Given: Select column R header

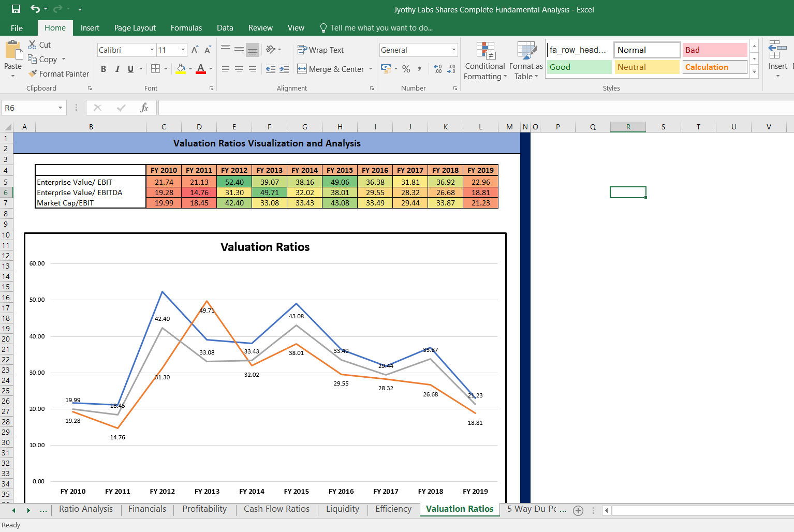Looking at the screenshot, I should click(x=628, y=127).
